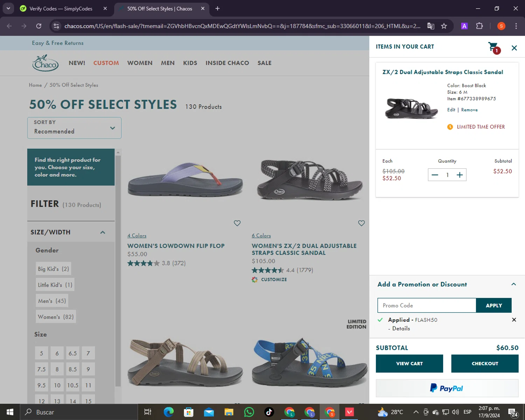Viewport: 525px width, 420px height.
Task: Remove the applied FLASH50 promo code
Action: click(x=514, y=320)
